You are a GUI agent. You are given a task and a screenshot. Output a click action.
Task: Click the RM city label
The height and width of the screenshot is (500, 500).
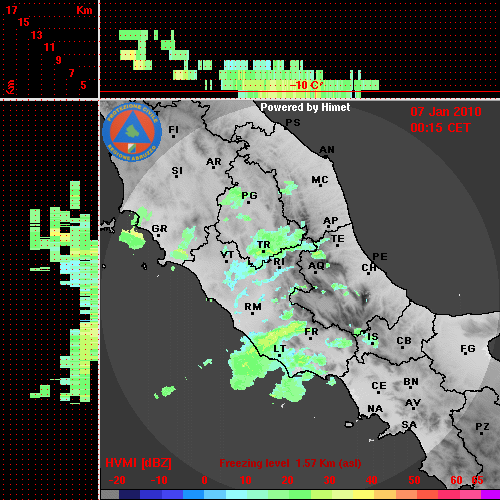253,307
